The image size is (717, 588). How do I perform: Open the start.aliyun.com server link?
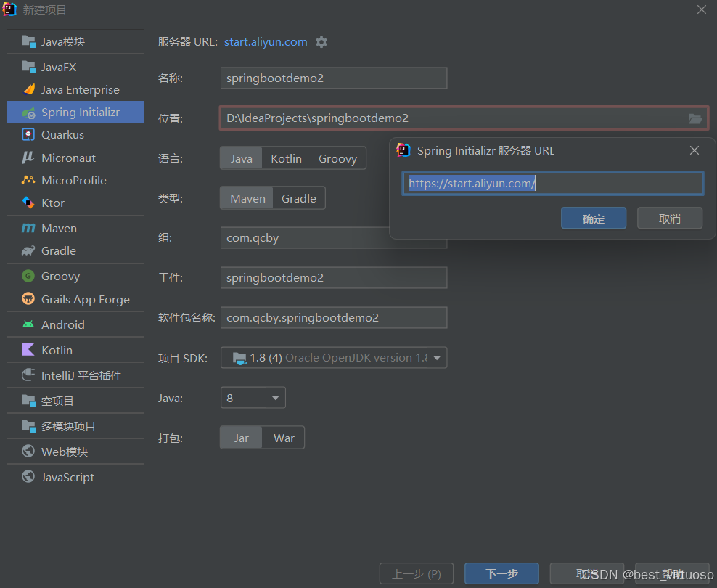coord(265,41)
